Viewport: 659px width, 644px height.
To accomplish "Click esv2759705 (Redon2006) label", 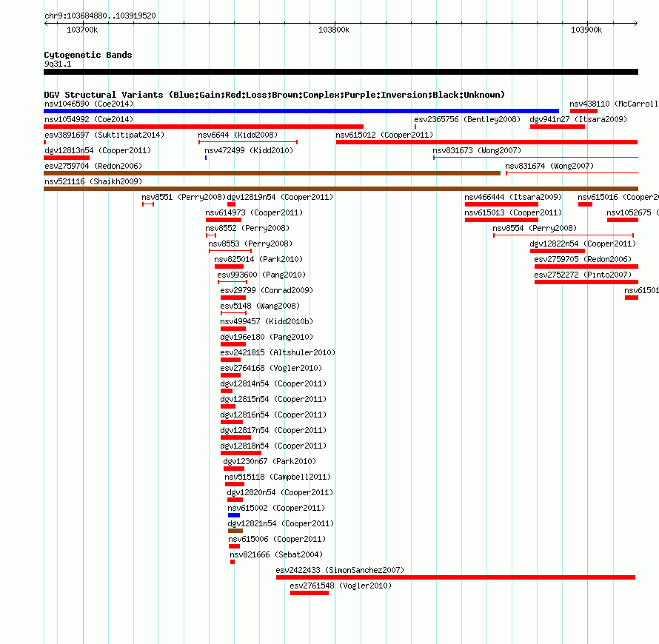I will coord(583,259).
